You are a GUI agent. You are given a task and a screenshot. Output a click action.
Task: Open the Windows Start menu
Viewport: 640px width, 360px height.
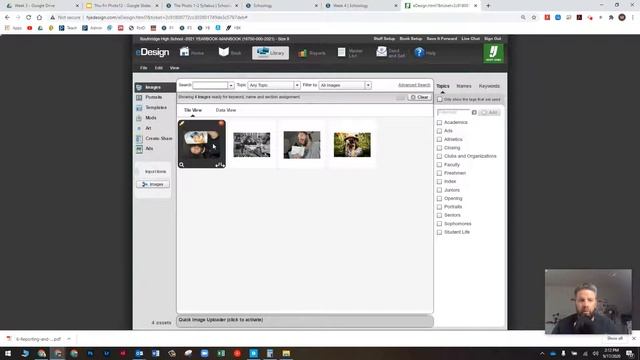[8, 353]
